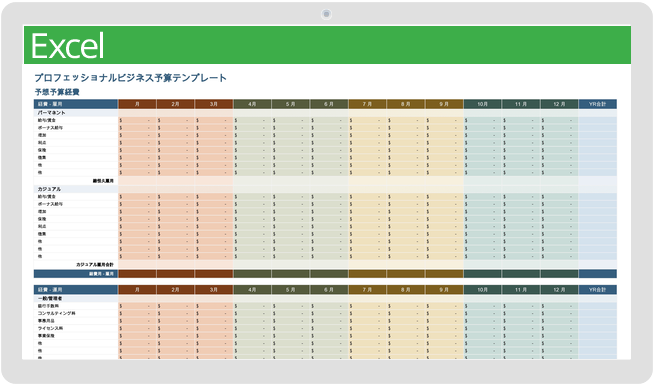This screenshot has height=385, width=654.
Task: Select the 事務用品 row label
Action: (x=46, y=321)
